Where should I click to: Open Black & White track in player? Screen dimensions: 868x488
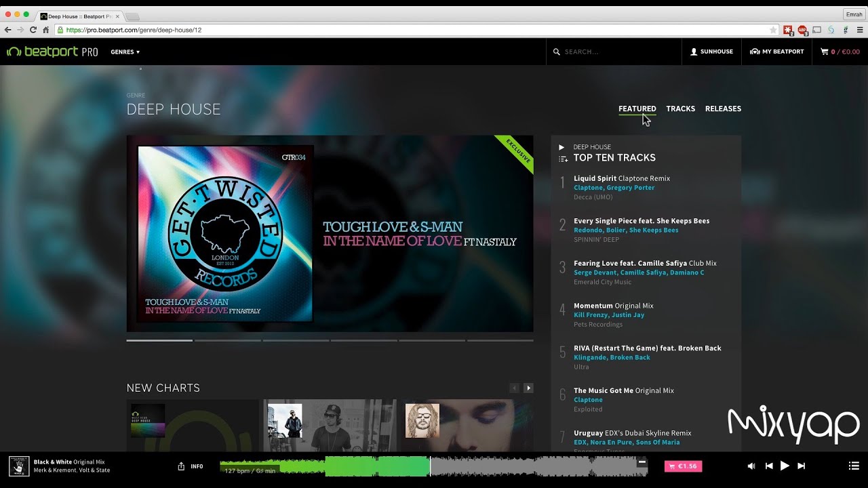69,462
